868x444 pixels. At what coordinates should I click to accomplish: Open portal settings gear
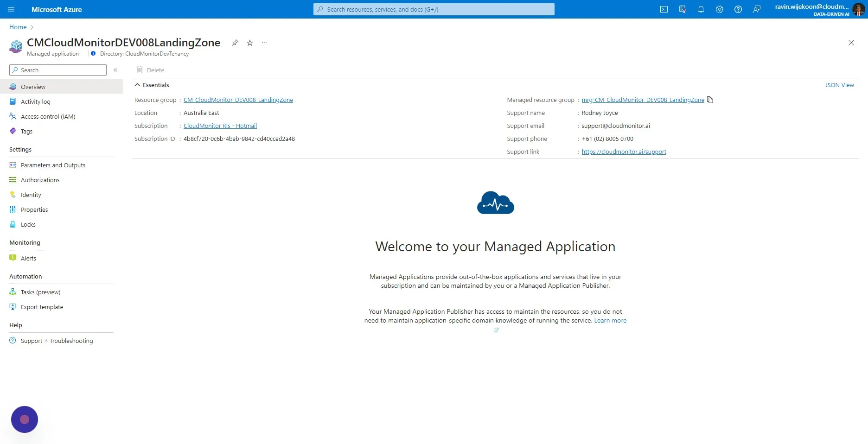(720, 9)
